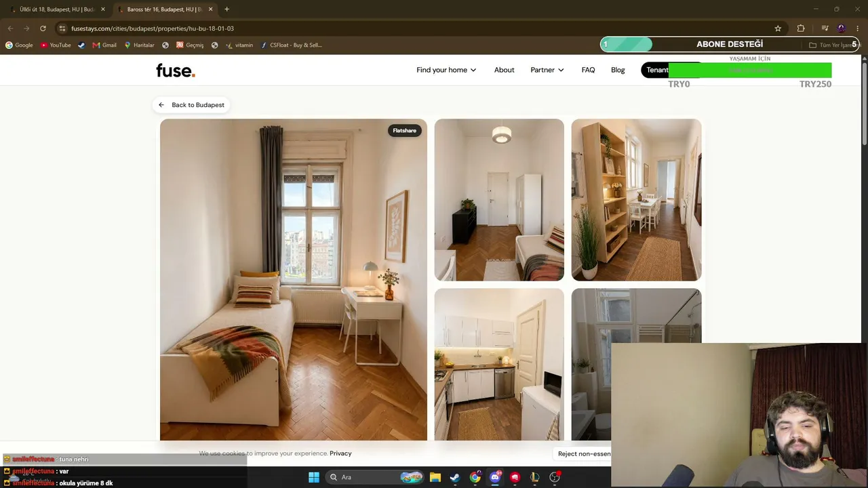The image size is (868, 488).
Task: Open the Gmail bookmark
Action: (x=104, y=45)
